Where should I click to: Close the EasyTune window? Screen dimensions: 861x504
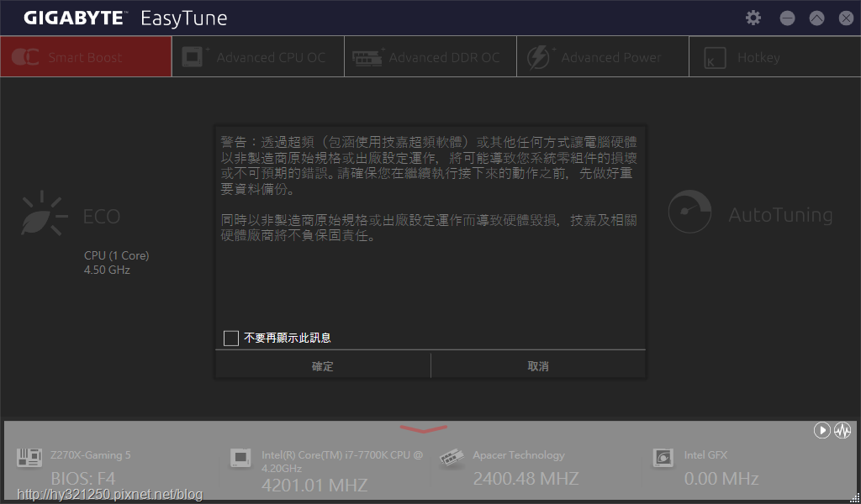[x=846, y=18]
